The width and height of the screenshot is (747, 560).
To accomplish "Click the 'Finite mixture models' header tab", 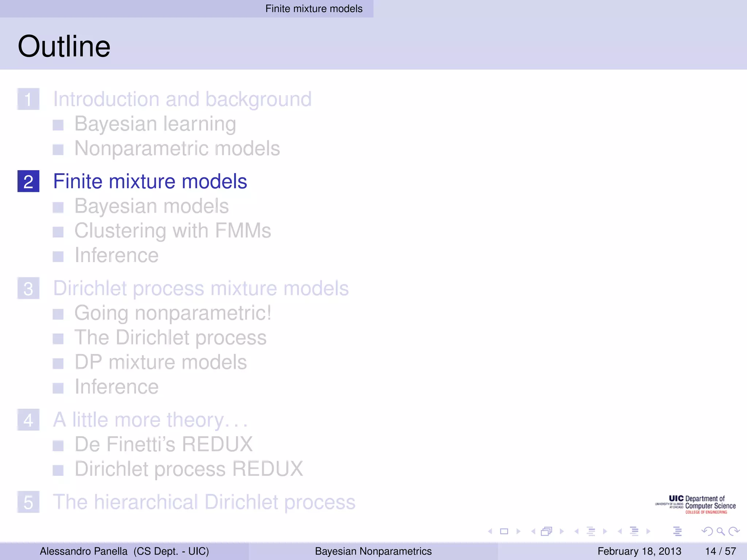I will pyautogui.click(x=314, y=9).
